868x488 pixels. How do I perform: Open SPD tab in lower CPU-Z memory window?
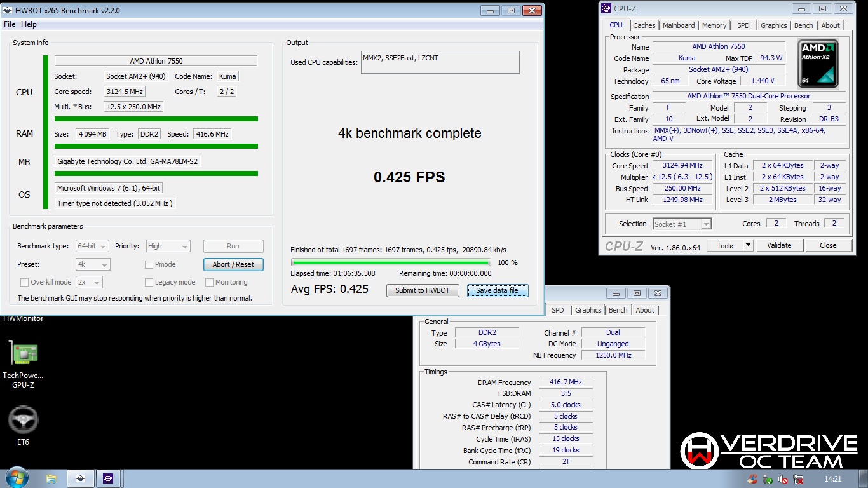(x=557, y=310)
